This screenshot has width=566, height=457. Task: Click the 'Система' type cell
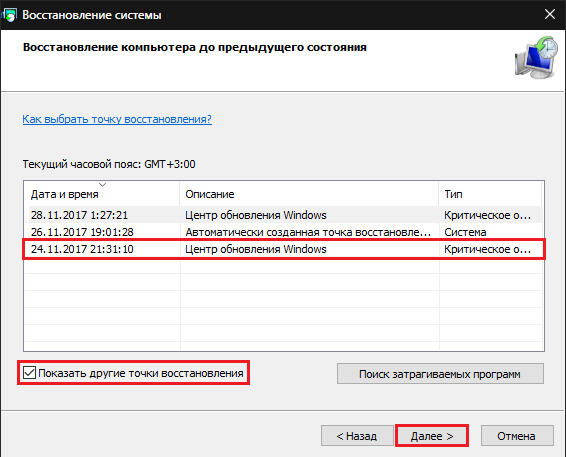coord(465,232)
